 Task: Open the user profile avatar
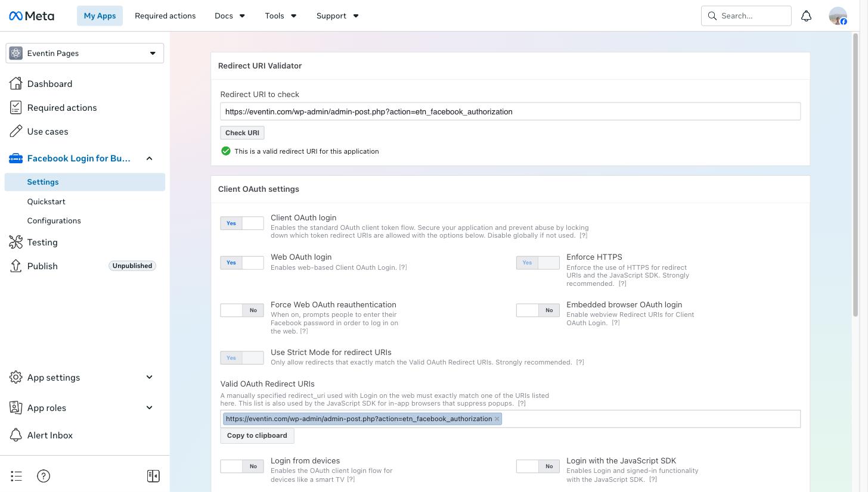tap(838, 16)
